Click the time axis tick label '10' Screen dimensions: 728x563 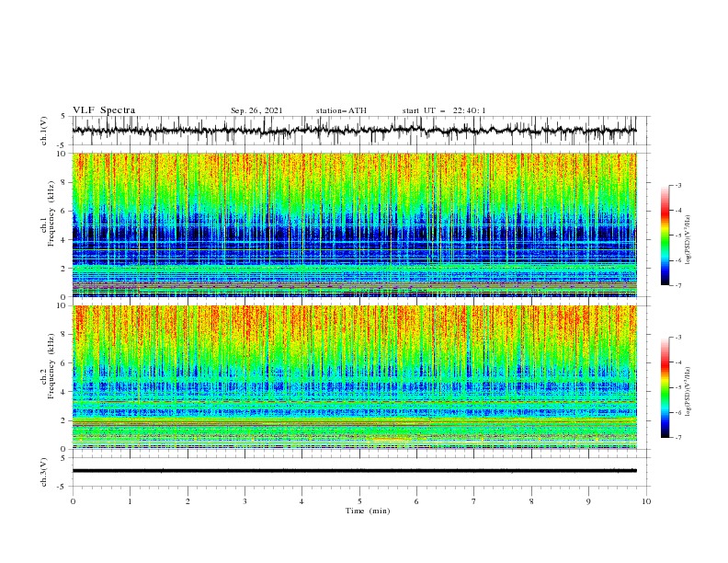[x=646, y=501]
